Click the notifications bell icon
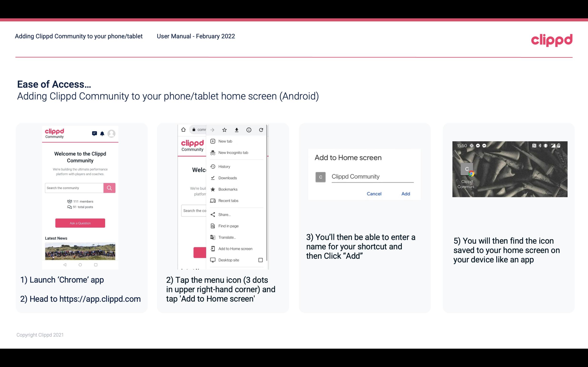Image resolution: width=588 pixels, height=367 pixels. [x=102, y=133]
